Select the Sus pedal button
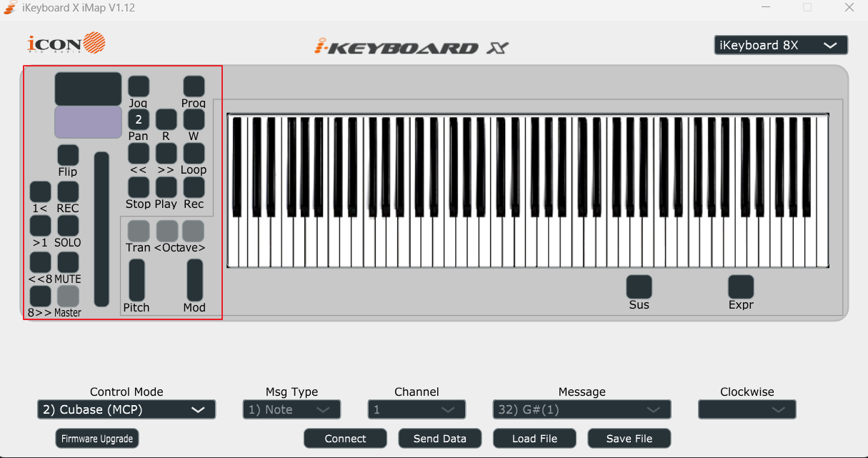Image resolution: width=868 pixels, height=458 pixels. tap(639, 287)
